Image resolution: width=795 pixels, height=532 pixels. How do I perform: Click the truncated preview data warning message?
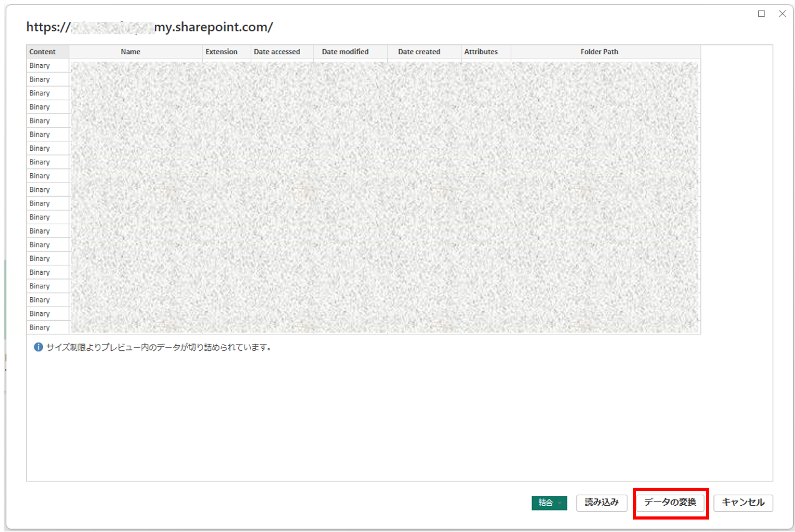(159, 347)
